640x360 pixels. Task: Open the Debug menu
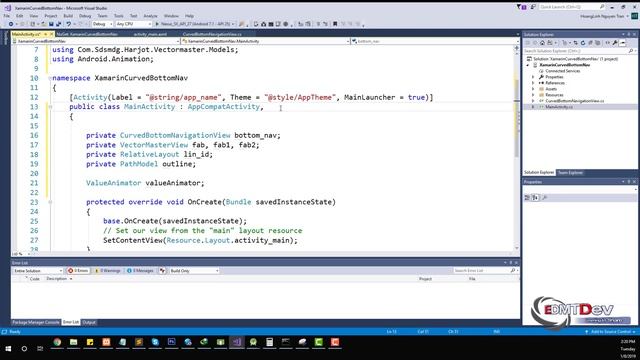pos(85,16)
